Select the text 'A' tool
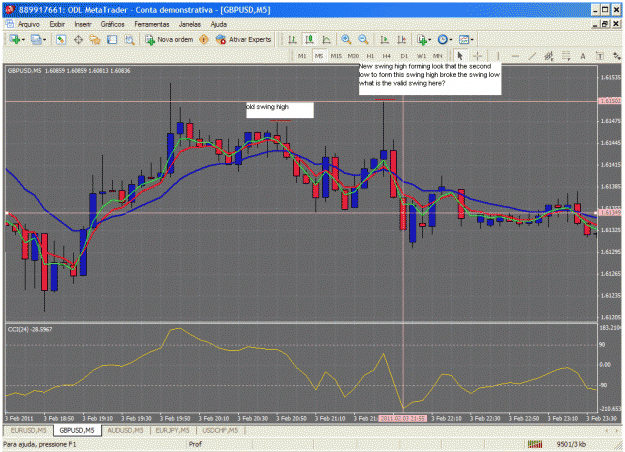 click(583, 56)
